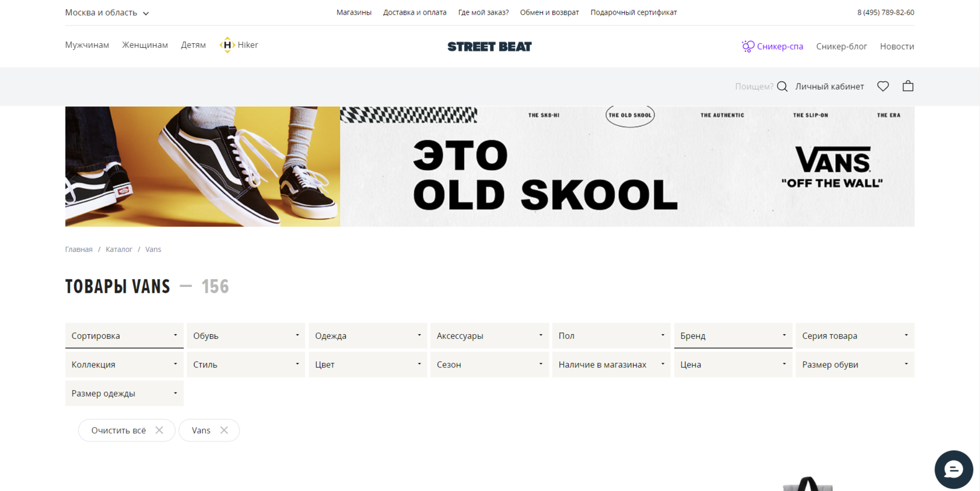Open Подарочный сертификат link

[633, 12]
